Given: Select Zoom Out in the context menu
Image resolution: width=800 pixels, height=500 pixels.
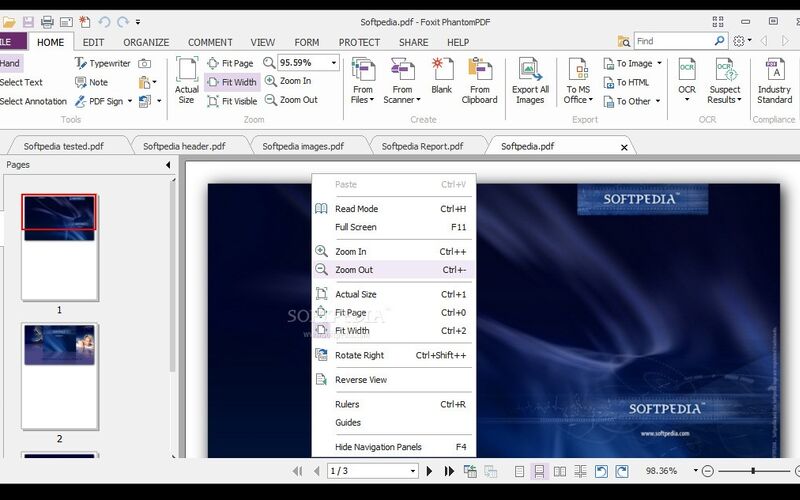Looking at the screenshot, I should [x=393, y=270].
